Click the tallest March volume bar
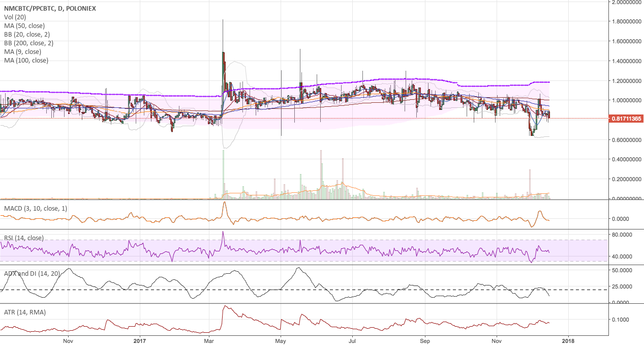Viewport: 644px width, 345px height. (x=223, y=174)
